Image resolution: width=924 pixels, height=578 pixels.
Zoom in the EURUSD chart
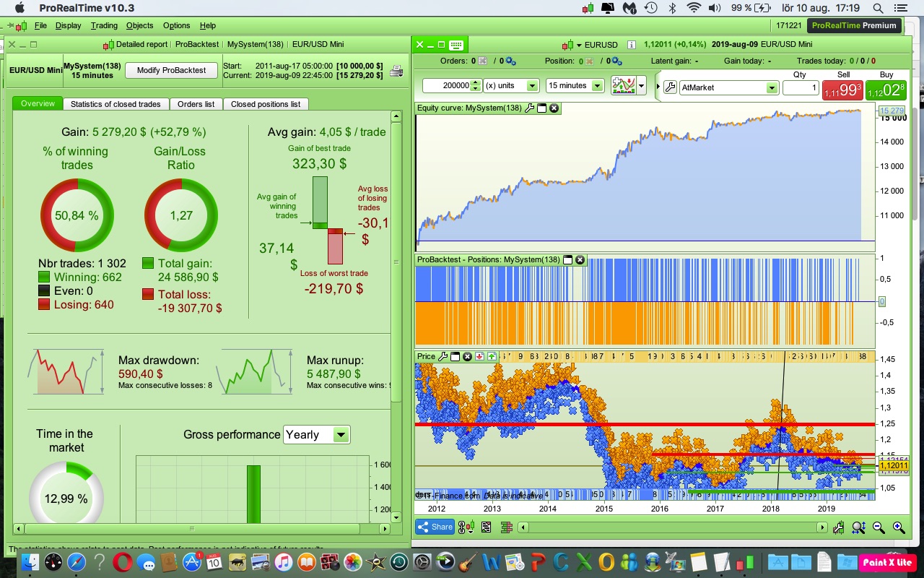pos(899,527)
